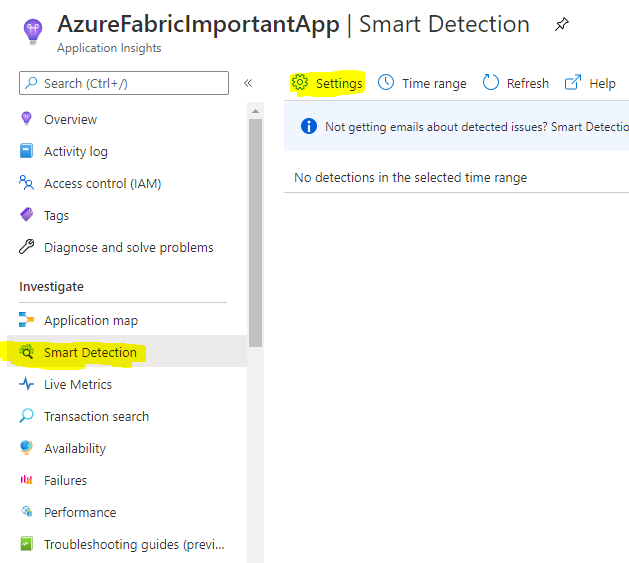Select Smart Detection menu entry
Screen dimensions: 629x563
pos(127,352)
